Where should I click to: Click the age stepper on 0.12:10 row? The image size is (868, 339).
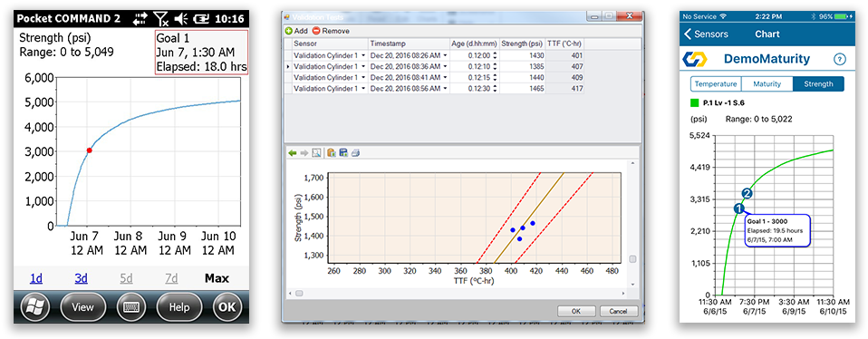(495, 66)
